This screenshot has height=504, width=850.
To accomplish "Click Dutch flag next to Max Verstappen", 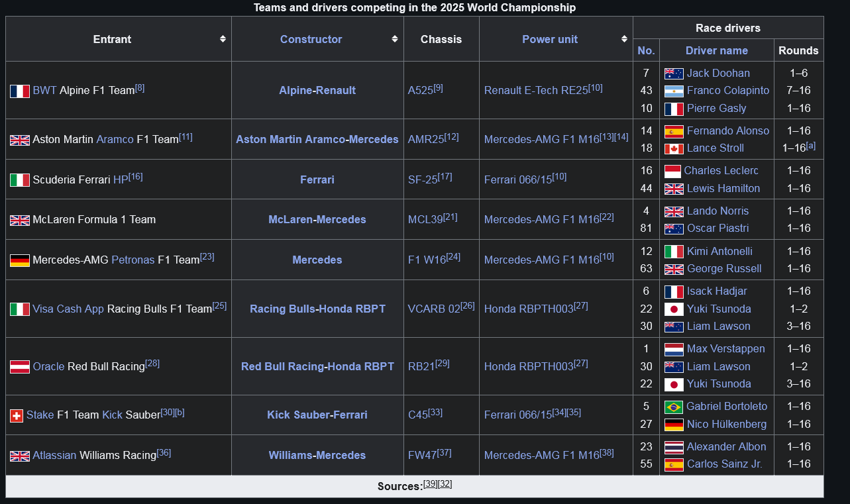I will (674, 349).
